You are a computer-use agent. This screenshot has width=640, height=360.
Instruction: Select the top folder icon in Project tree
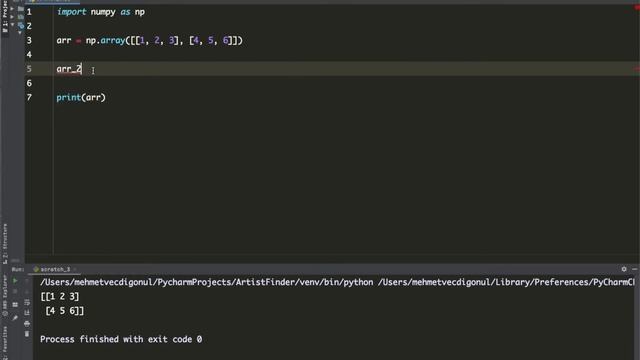[x=21, y=9]
